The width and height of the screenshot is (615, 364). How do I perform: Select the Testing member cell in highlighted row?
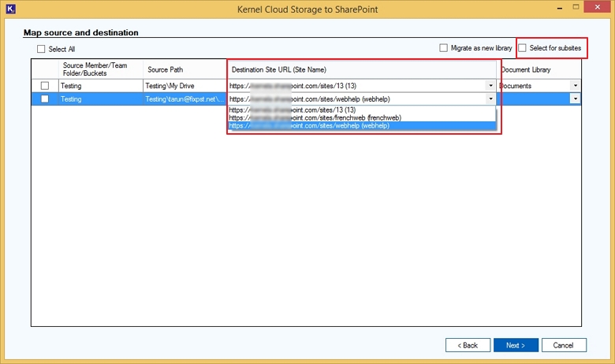point(101,98)
